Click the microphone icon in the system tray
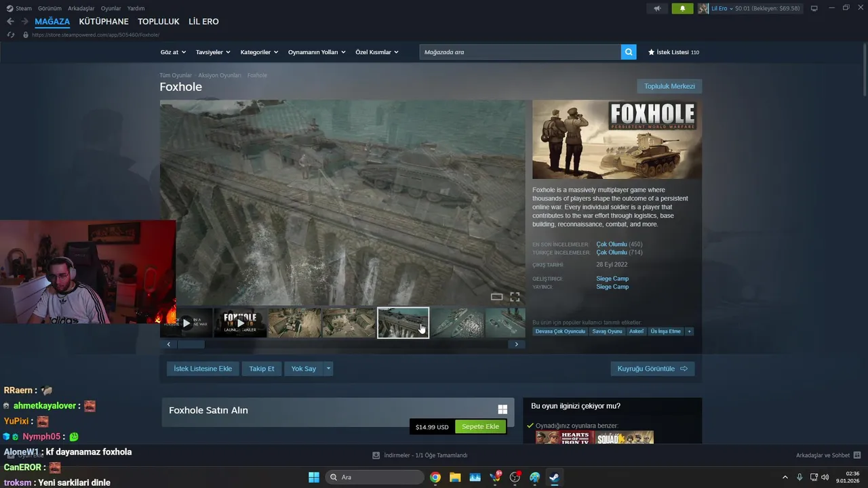 (x=800, y=477)
